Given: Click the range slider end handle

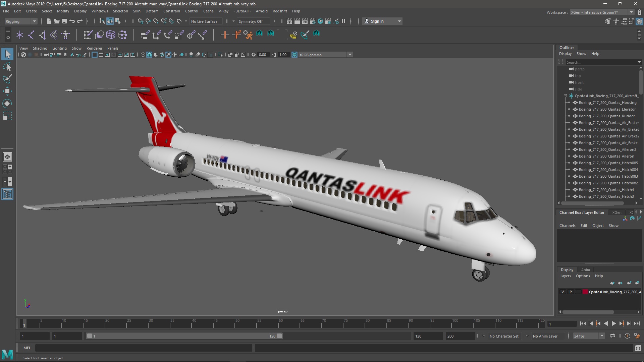Looking at the screenshot, I should point(279,336).
